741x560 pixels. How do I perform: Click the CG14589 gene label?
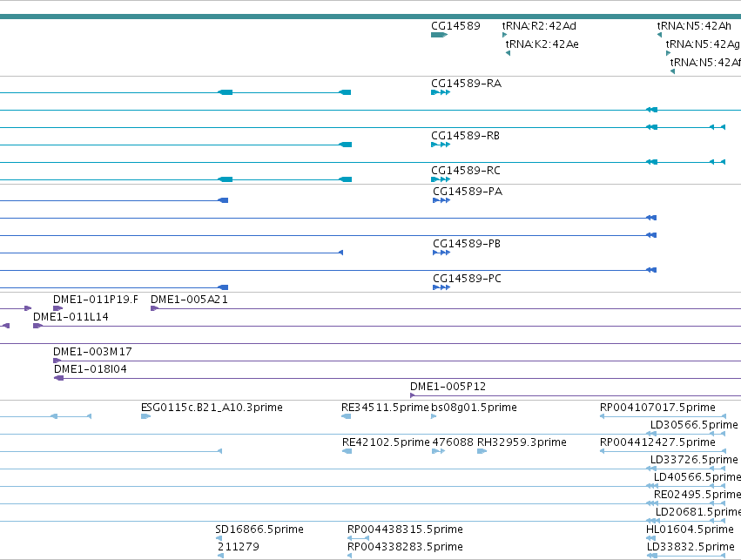pos(455,26)
